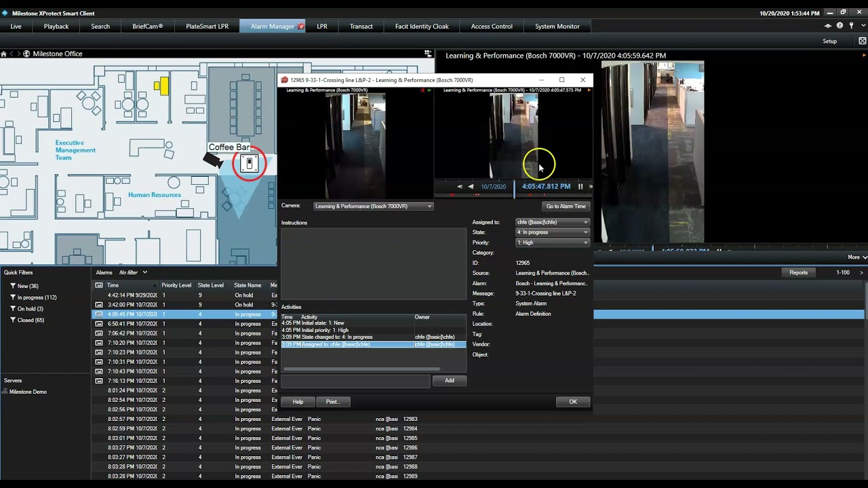Image resolution: width=868 pixels, height=488 pixels.
Task: Click the globe icon next to Milestone Office
Action: pos(26,54)
